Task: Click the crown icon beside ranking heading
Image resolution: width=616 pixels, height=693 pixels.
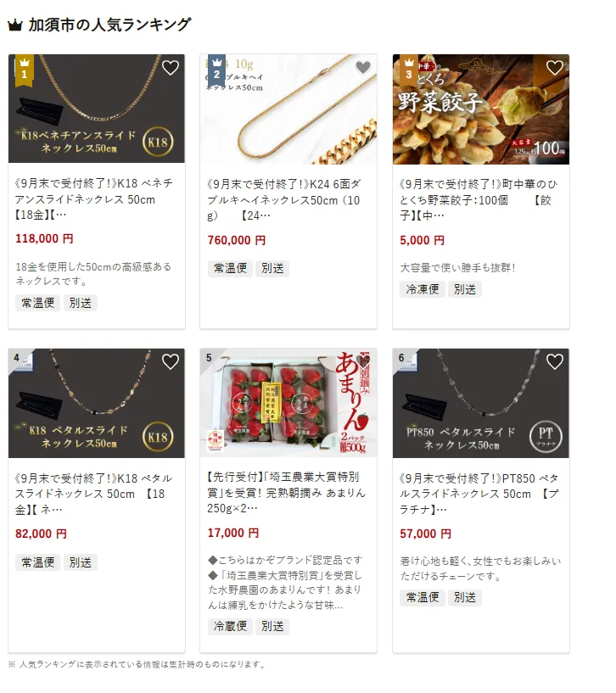Action: click(15, 25)
